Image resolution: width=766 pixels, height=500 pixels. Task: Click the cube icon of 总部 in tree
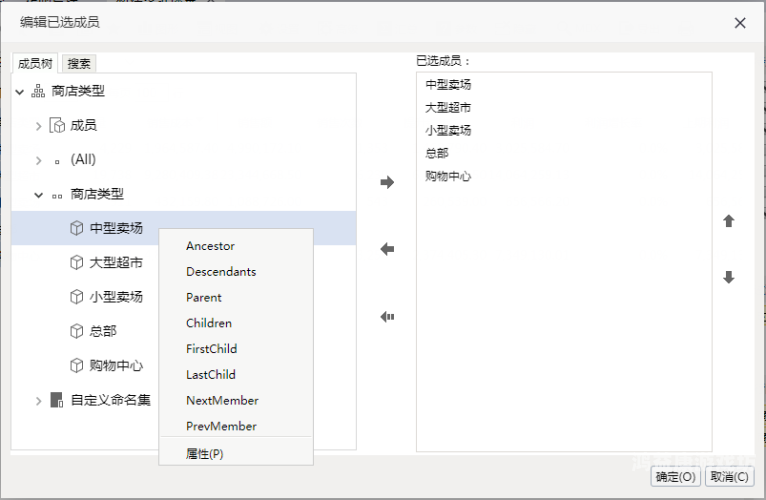click(x=77, y=331)
